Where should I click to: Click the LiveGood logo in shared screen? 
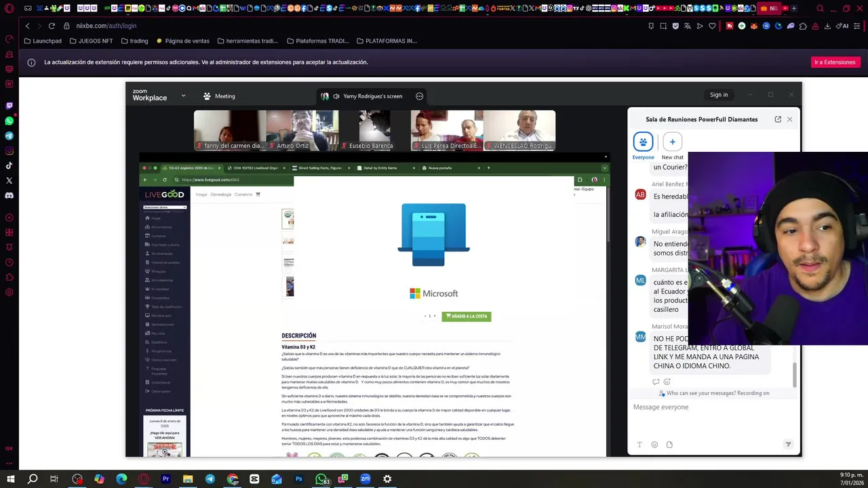pyautogui.click(x=164, y=195)
